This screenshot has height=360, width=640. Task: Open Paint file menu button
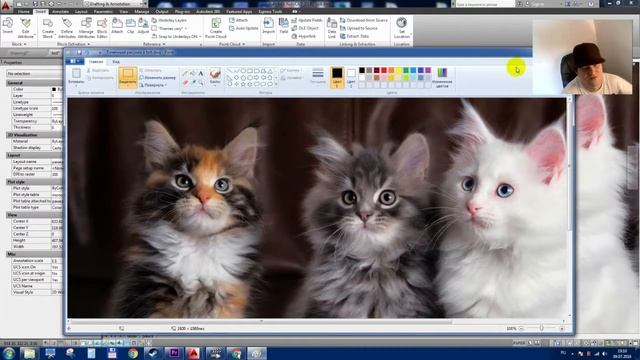74,62
